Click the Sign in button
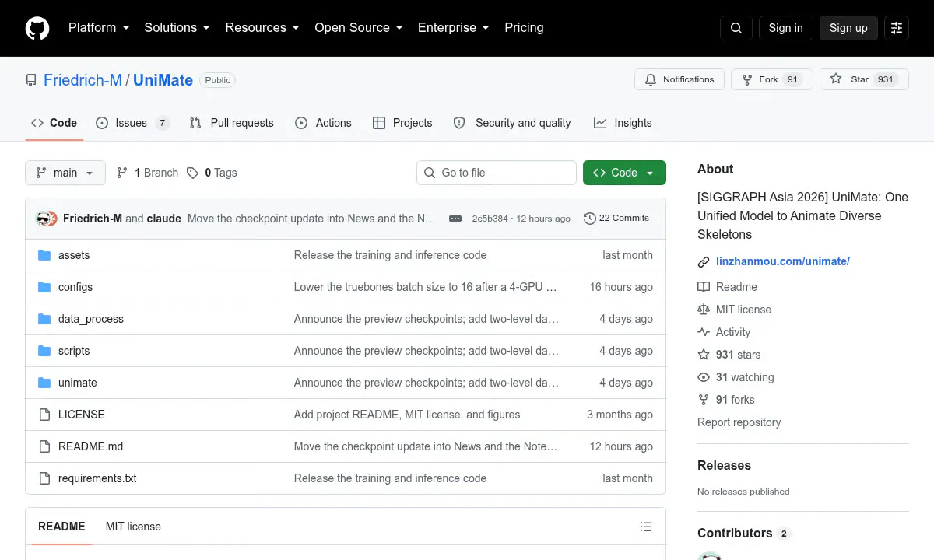 (x=785, y=28)
